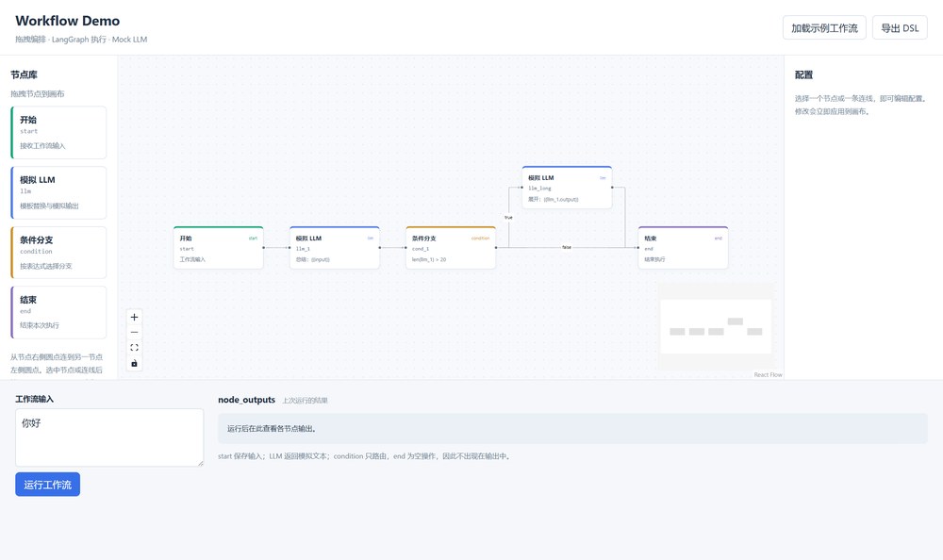This screenshot has width=943, height=560.
Task: Select the 条件分支 card in node library
Action: click(x=58, y=253)
